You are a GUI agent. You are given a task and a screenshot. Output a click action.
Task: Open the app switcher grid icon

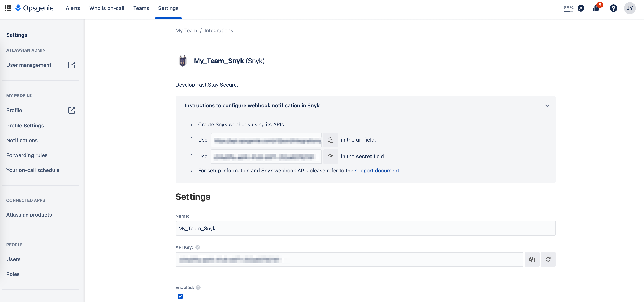[8, 8]
